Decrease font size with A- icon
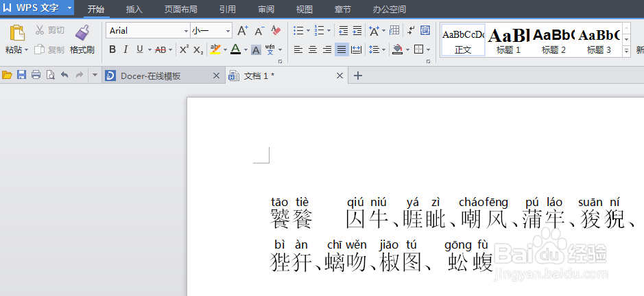Image resolution: width=644 pixels, height=296 pixels. 259,30
